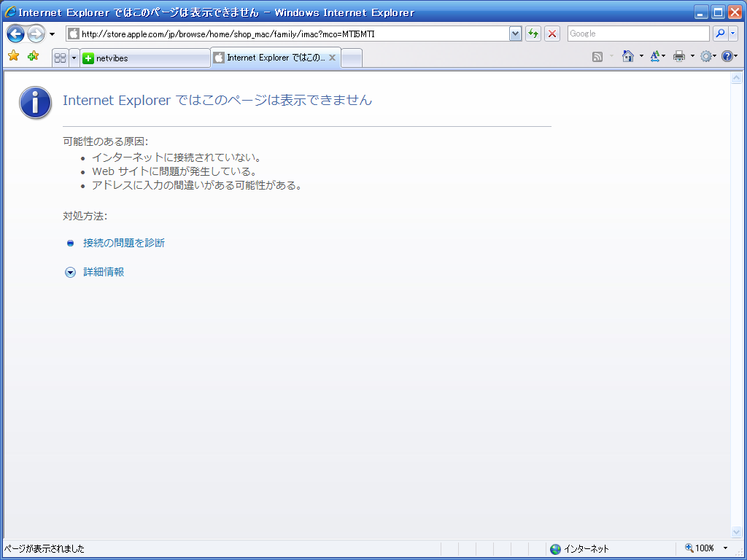
Task: Expand the Print options dropdown arrow
Action: [x=692, y=57]
